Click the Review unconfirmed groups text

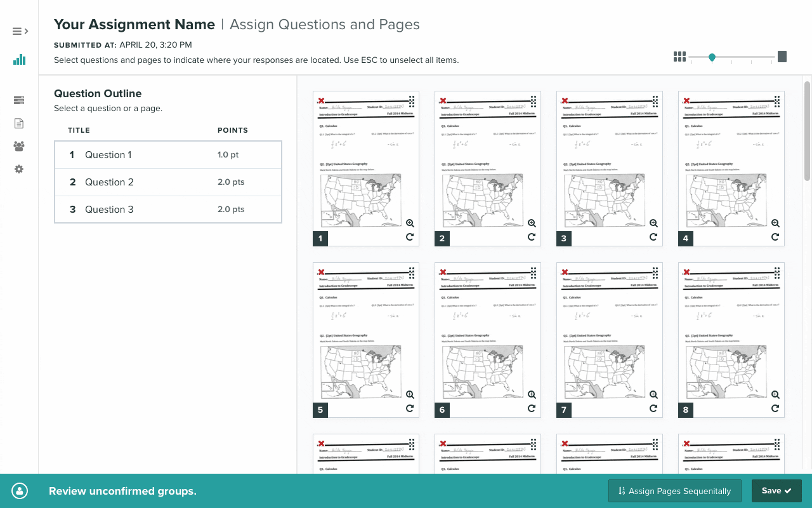coord(122,491)
